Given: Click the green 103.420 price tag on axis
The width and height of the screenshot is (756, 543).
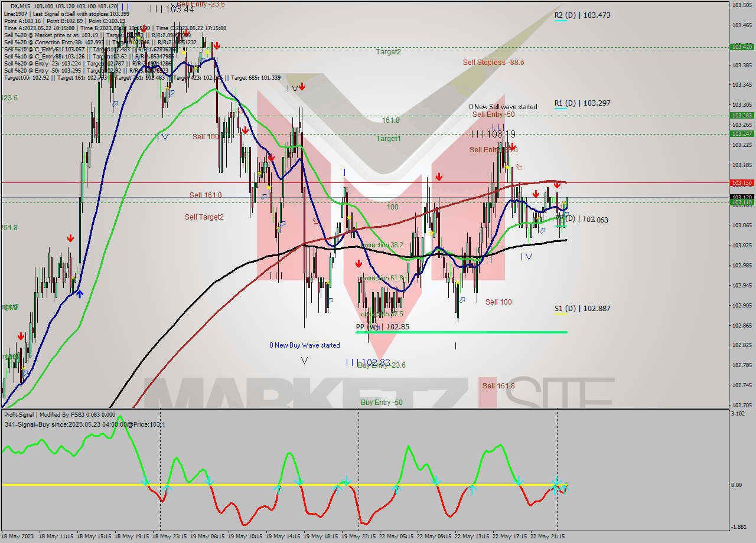Looking at the screenshot, I should (x=742, y=47).
